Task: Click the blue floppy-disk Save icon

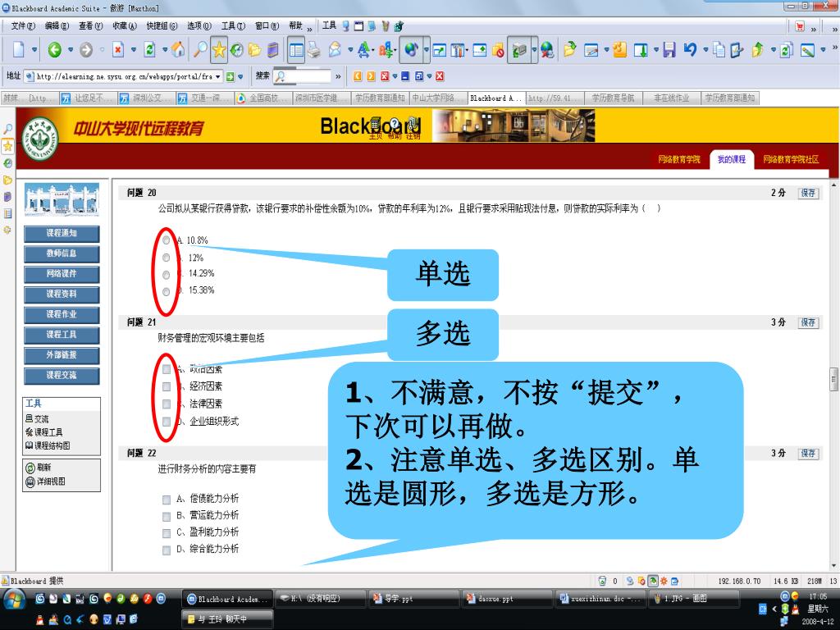Action: pyautogui.click(x=669, y=50)
